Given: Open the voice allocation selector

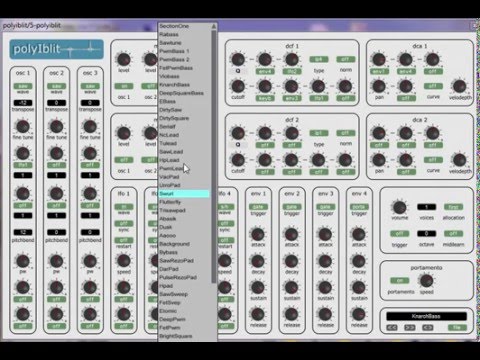Looking at the screenshot, I should [453, 207].
